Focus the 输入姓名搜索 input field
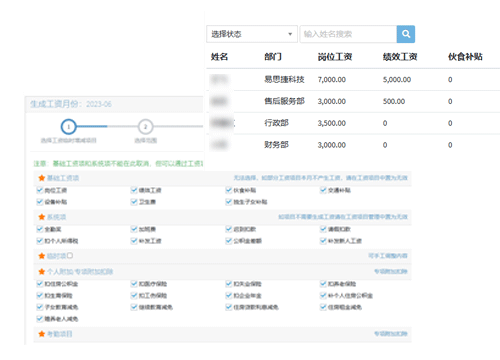500x360 pixels. click(x=348, y=34)
